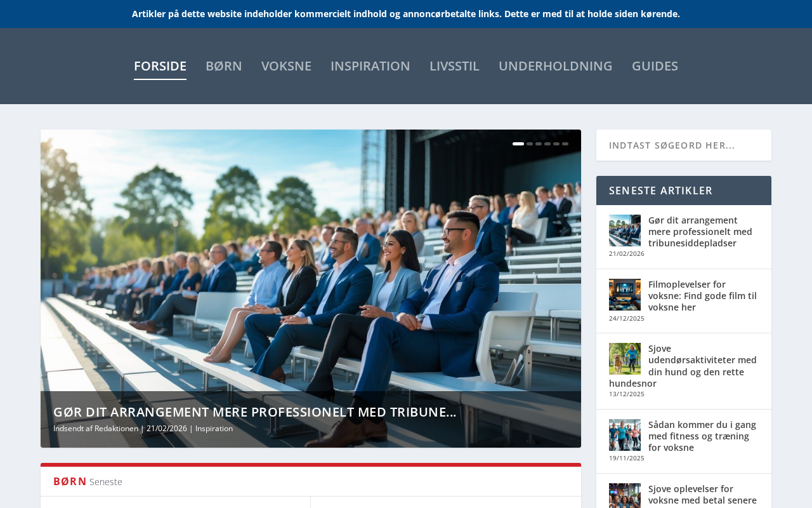Open 'Sjove udendørsaktiviteter med din hund' link
The width and height of the screenshot is (812, 508).
pyautogui.click(x=683, y=366)
